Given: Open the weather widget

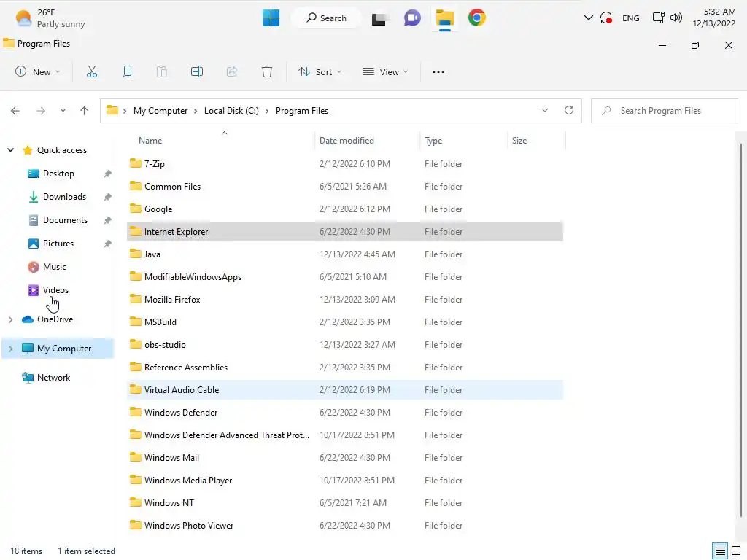Looking at the screenshot, I should tap(50, 18).
